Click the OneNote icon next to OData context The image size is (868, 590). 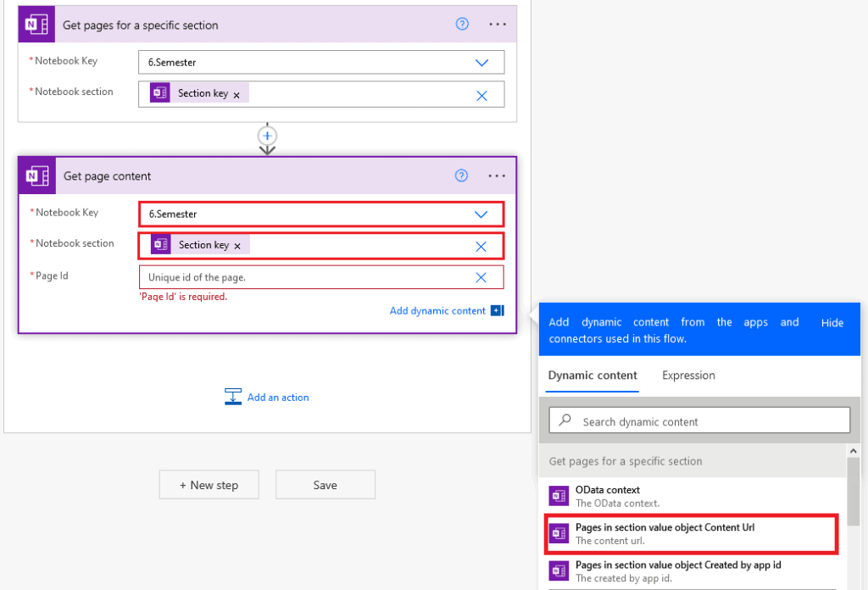[x=559, y=495]
